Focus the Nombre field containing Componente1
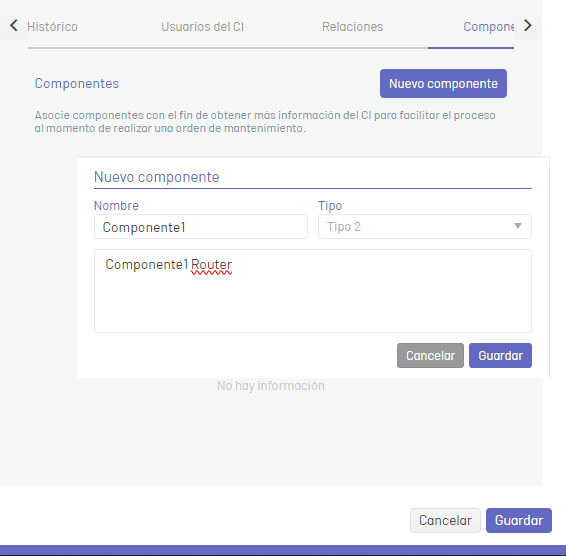This screenshot has width=566, height=556. coord(201,227)
